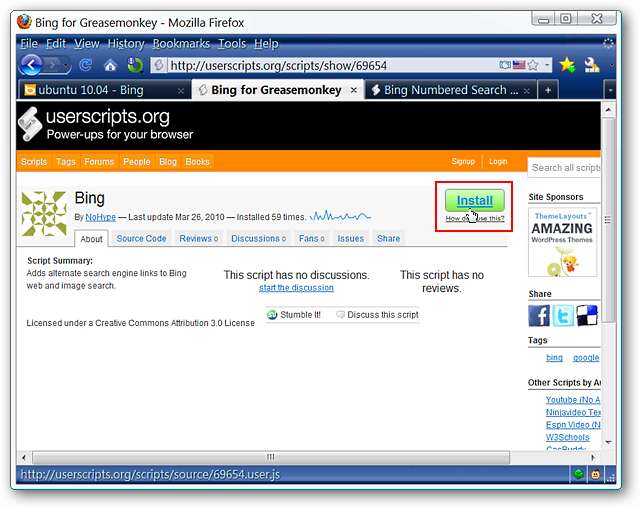
Task: Click the Firefox logo in the title bar
Action: [x=24, y=22]
